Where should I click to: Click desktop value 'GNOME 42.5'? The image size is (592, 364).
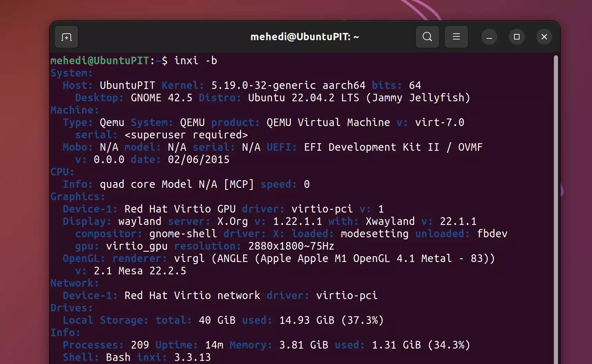coord(161,98)
